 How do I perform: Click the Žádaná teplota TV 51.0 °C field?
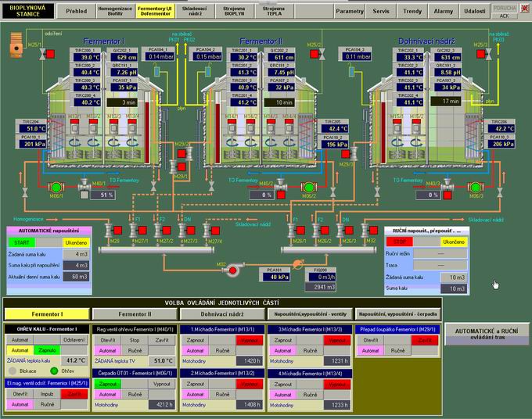[161, 361]
